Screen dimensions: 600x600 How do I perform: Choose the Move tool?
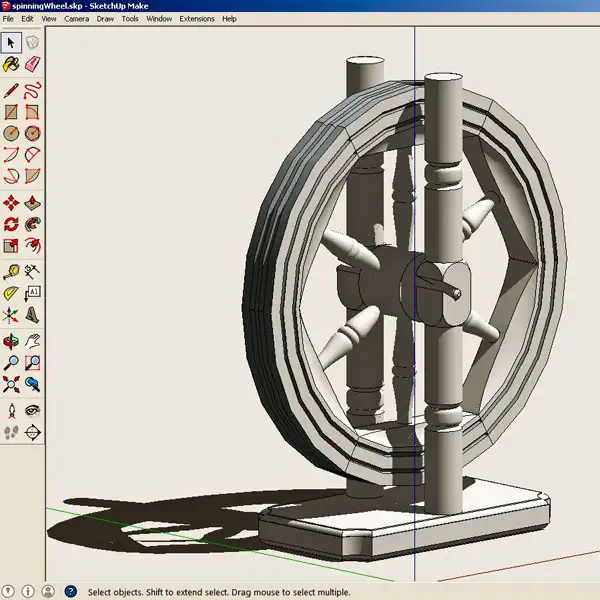(11, 202)
